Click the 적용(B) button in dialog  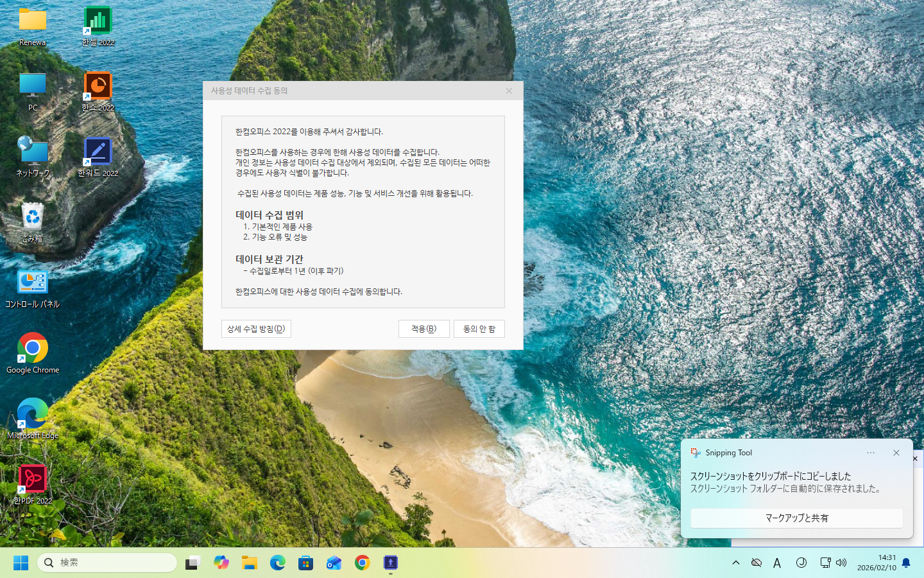[424, 329]
